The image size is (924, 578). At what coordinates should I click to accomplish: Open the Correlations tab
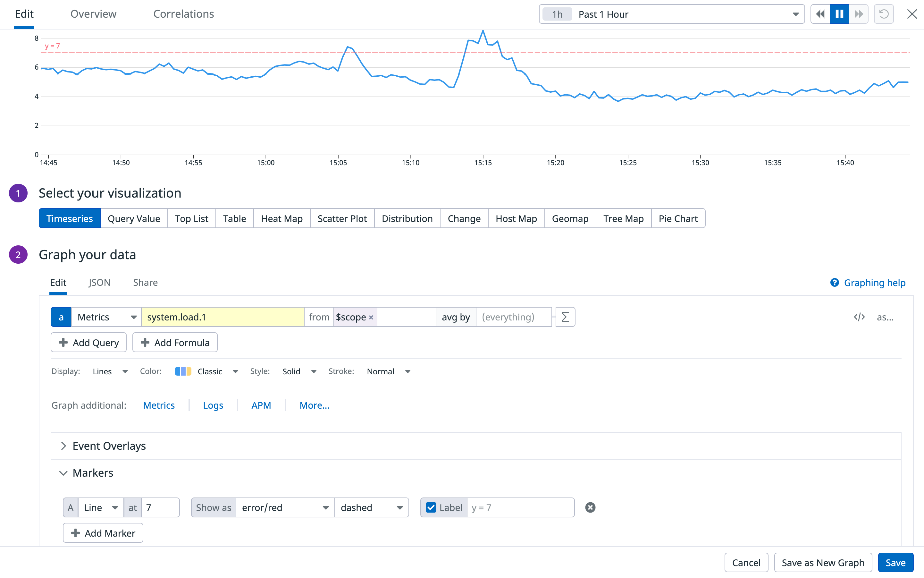183,14
